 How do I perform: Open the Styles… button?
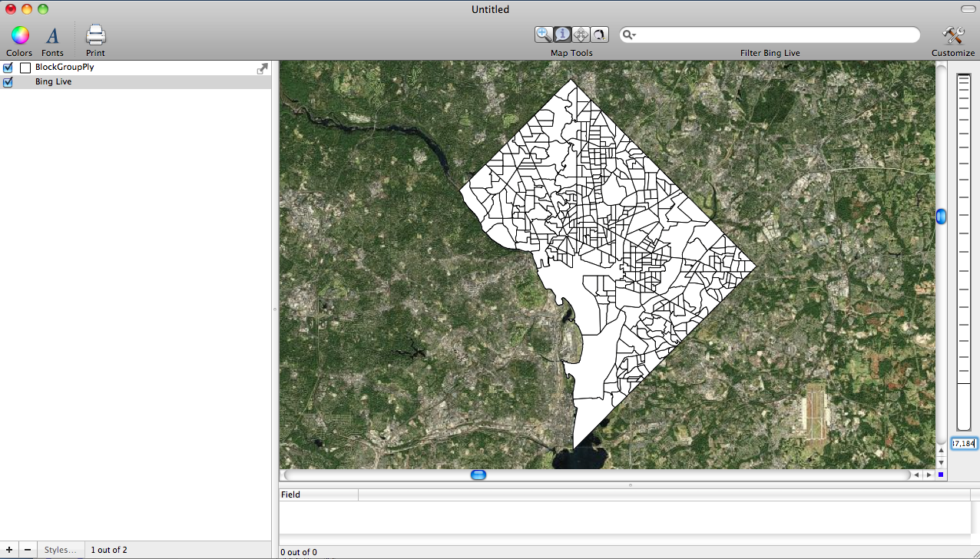pyautogui.click(x=60, y=550)
